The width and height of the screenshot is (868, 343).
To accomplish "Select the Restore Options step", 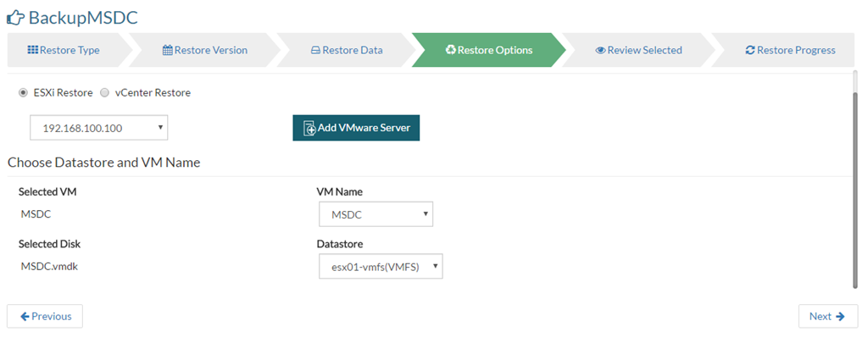I will tap(489, 50).
